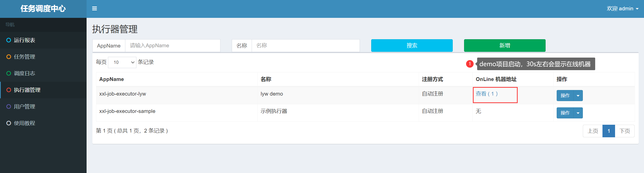The image size is (644, 173).
Task: Click 操作 button for xxl-job-executor-sample
Action: (565, 113)
